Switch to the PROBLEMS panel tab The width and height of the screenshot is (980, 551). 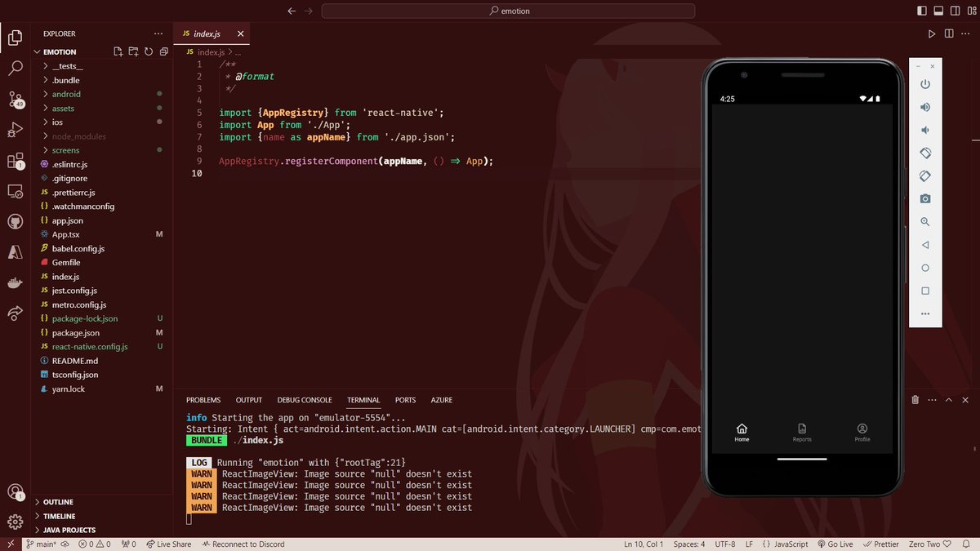click(x=203, y=400)
